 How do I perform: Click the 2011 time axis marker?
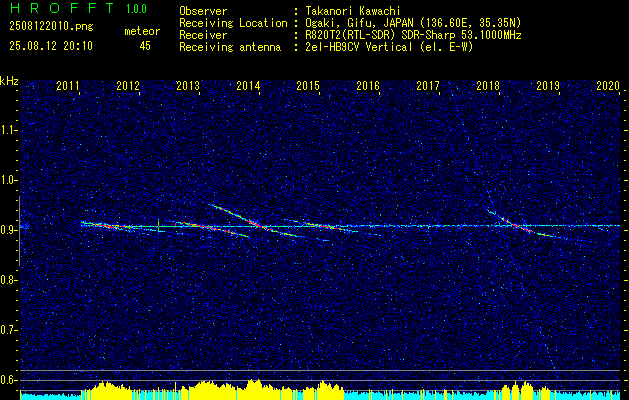tap(67, 85)
